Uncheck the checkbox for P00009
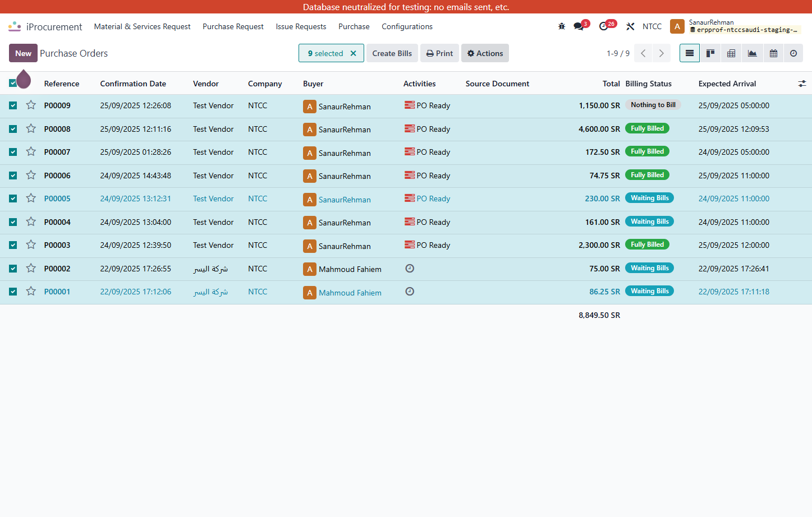Viewport: 812px width, 517px height. tap(13, 105)
